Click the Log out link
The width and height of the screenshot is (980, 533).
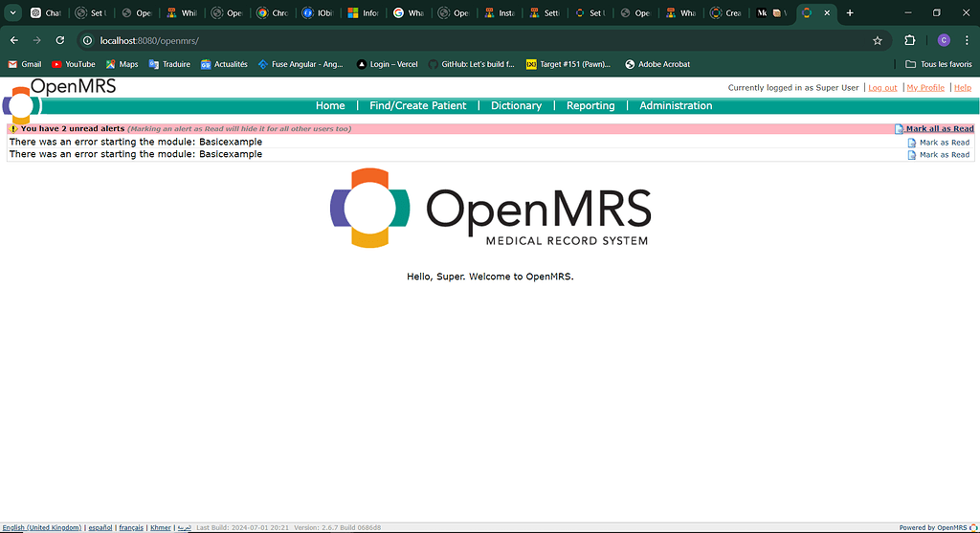tap(882, 88)
